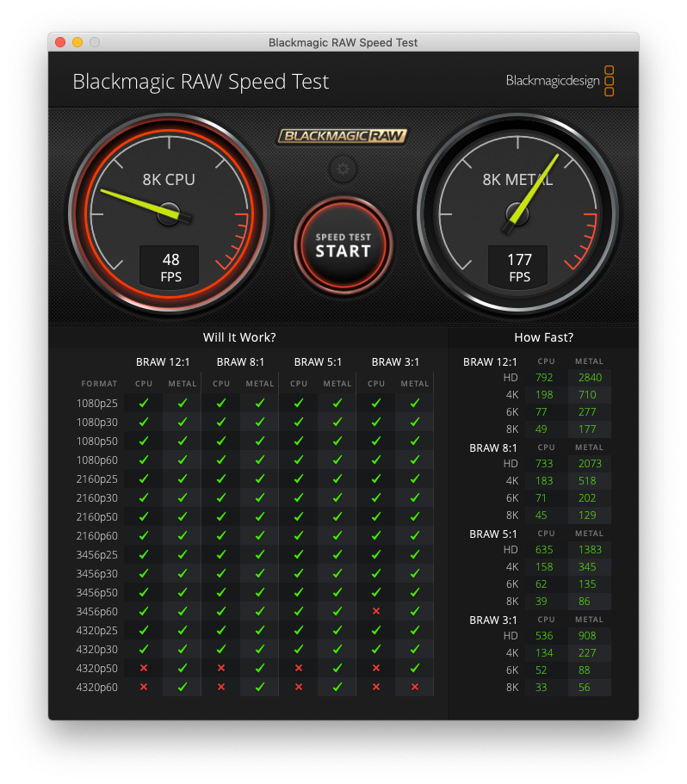Click checkmark for 1080p25 BRAW 12:1 CPU

[144, 403]
